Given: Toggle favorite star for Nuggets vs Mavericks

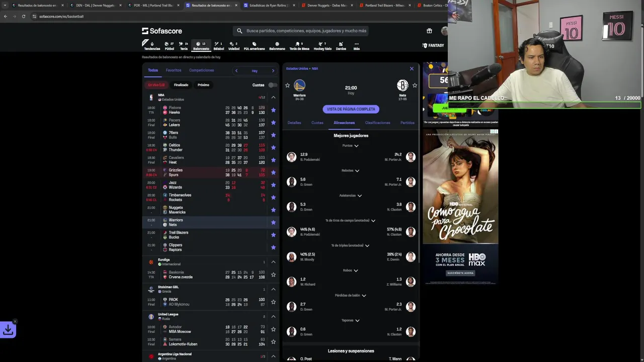Looking at the screenshot, I should [x=273, y=210].
